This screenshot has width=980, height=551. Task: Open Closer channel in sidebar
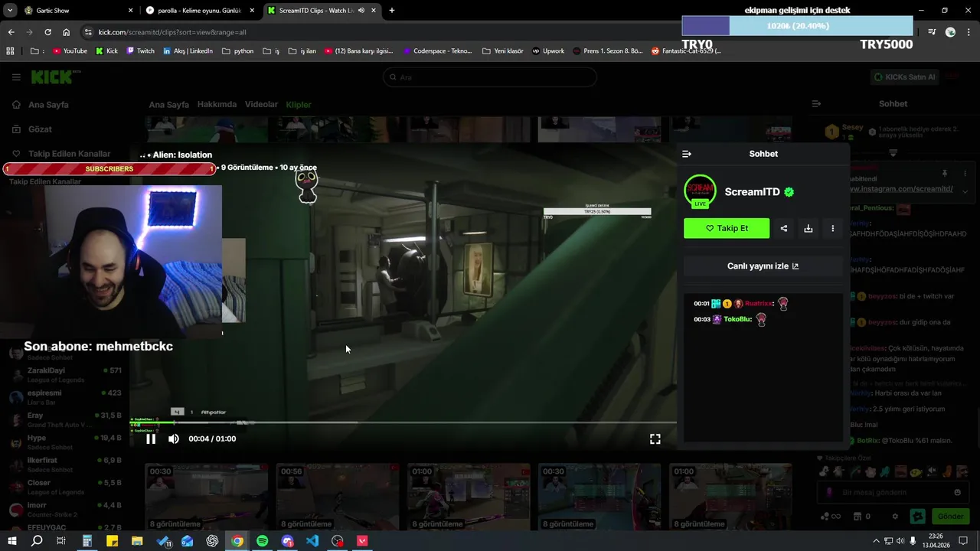[64, 487]
